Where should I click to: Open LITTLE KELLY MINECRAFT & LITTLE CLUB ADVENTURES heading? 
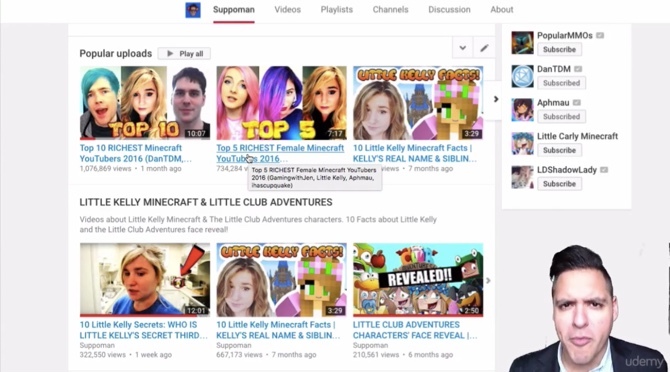(206, 202)
